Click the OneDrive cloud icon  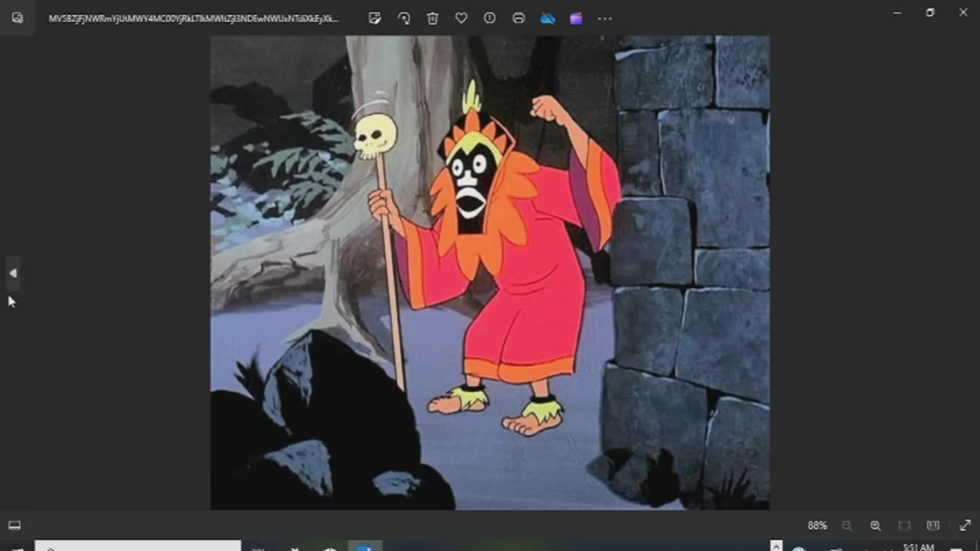(x=547, y=18)
